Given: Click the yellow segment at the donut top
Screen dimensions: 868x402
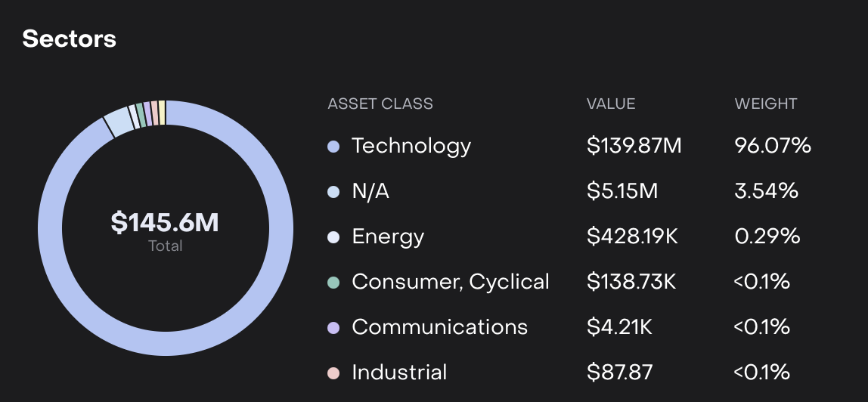Looking at the screenshot, I should click(162, 111).
